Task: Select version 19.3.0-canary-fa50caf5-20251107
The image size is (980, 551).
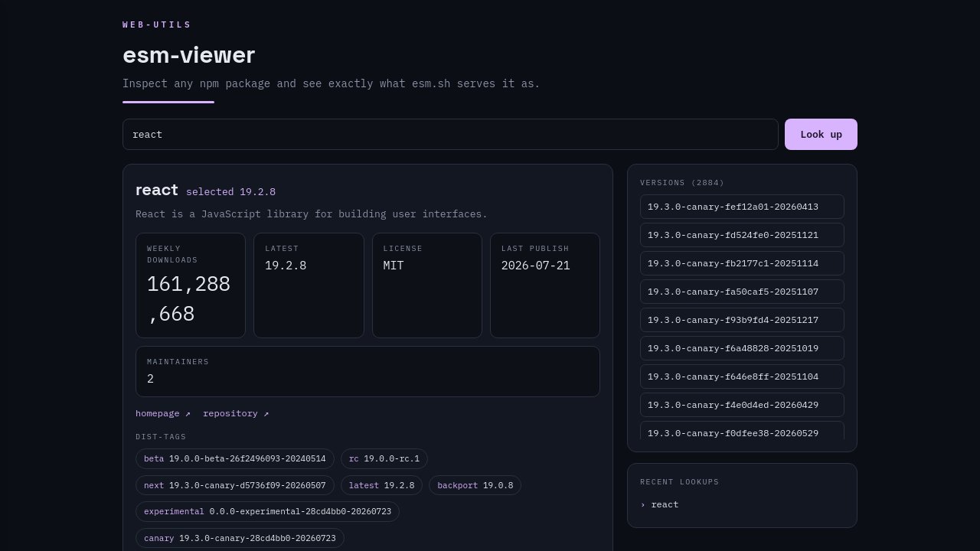Action: coord(742,292)
